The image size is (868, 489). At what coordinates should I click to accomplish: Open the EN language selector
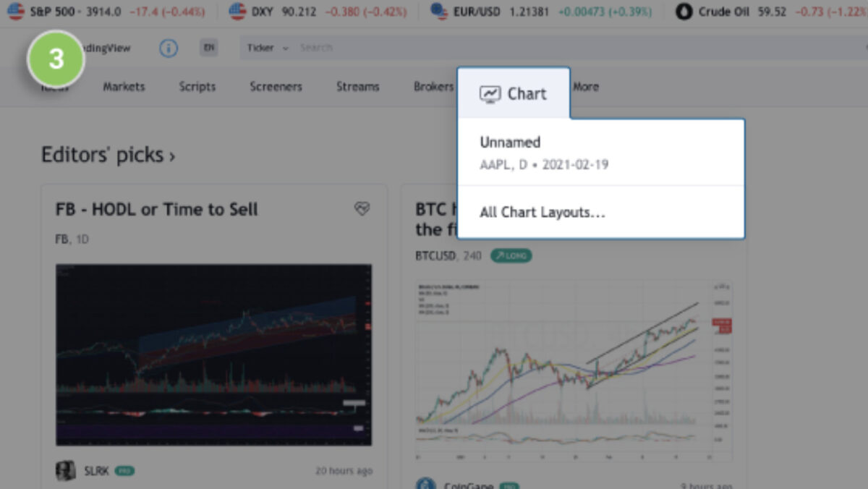(209, 48)
